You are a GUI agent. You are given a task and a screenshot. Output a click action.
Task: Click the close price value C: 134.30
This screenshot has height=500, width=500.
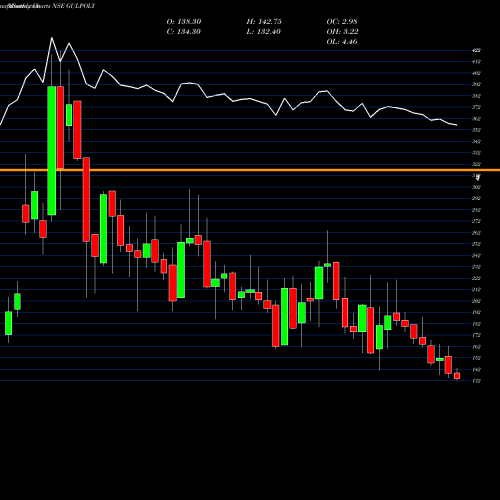(x=184, y=32)
